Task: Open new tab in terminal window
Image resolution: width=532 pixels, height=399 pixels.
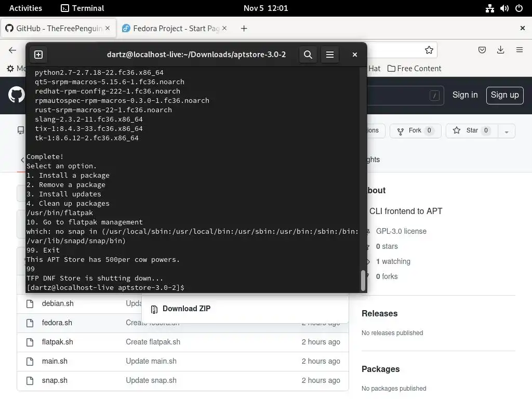Action: pos(38,55)
